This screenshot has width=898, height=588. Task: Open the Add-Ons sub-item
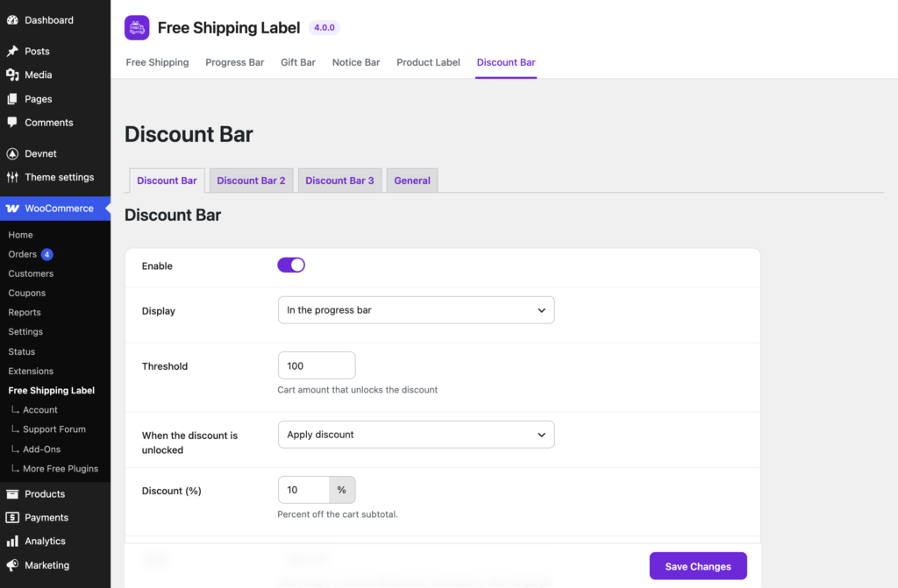coord(42,450)
